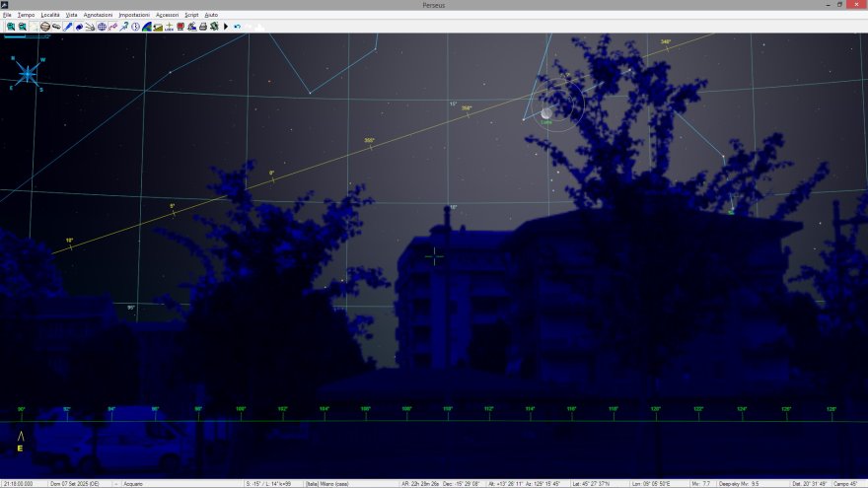Toggle the celestial grid globe icon
This screenshot has width=868, height=488.
102,27
